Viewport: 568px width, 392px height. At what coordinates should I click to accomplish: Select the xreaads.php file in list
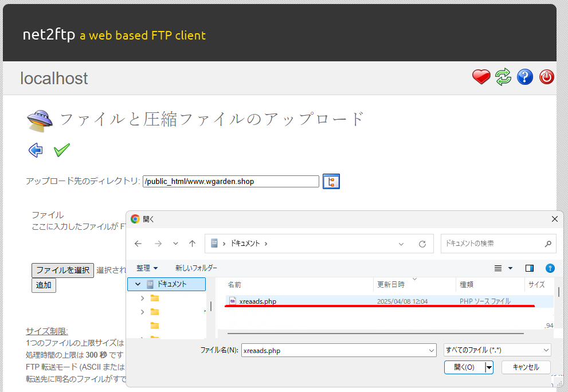[x=258, y=301]
